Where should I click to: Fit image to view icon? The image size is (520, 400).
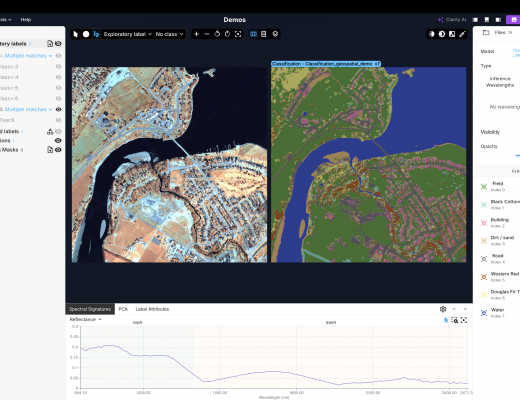238,34
